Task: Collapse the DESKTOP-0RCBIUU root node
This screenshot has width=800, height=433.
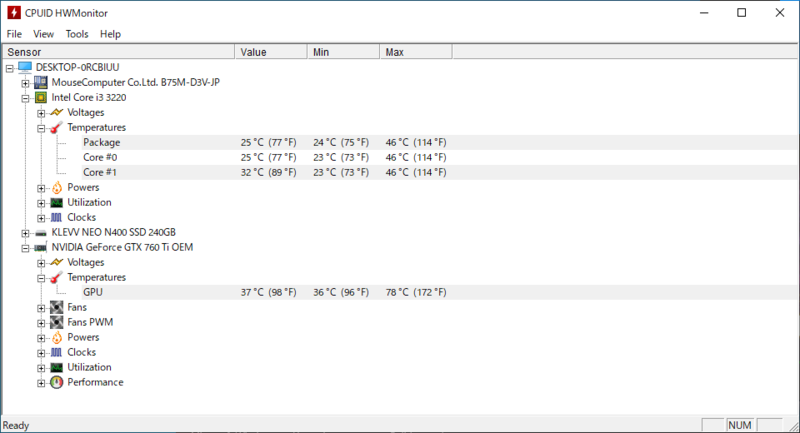Action: pos(10,68)
